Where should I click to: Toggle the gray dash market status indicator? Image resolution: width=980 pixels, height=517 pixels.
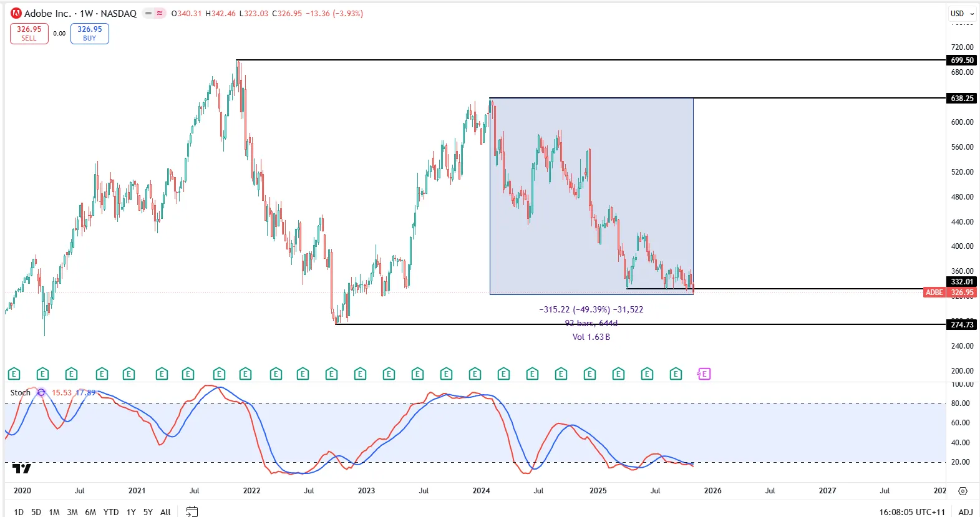(x=148, y=13)
